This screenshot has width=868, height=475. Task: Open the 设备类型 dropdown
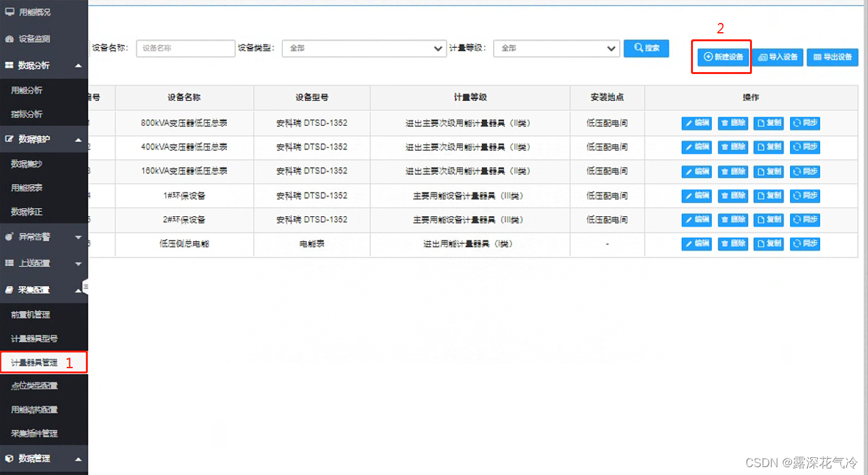click(365, 48)
